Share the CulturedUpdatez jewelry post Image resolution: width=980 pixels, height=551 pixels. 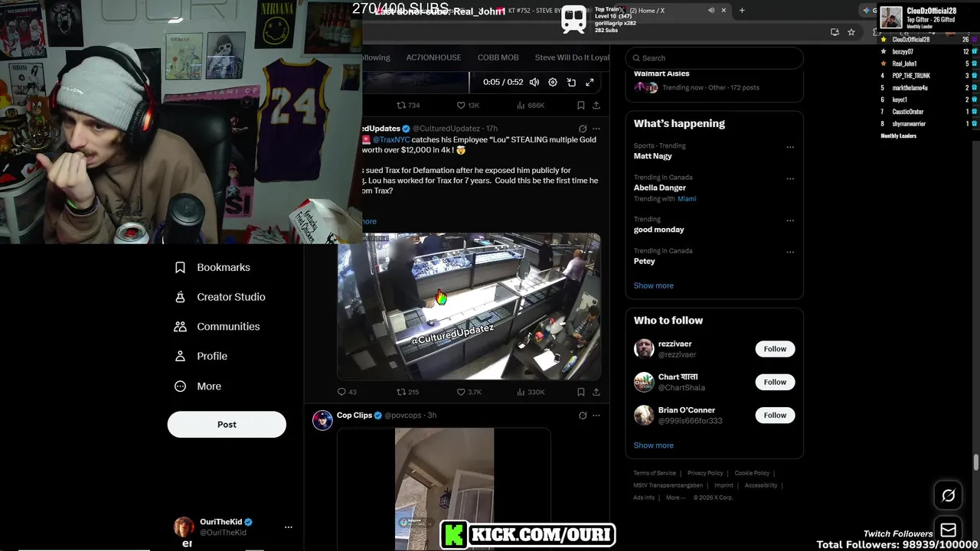click(x=596, y=392)
